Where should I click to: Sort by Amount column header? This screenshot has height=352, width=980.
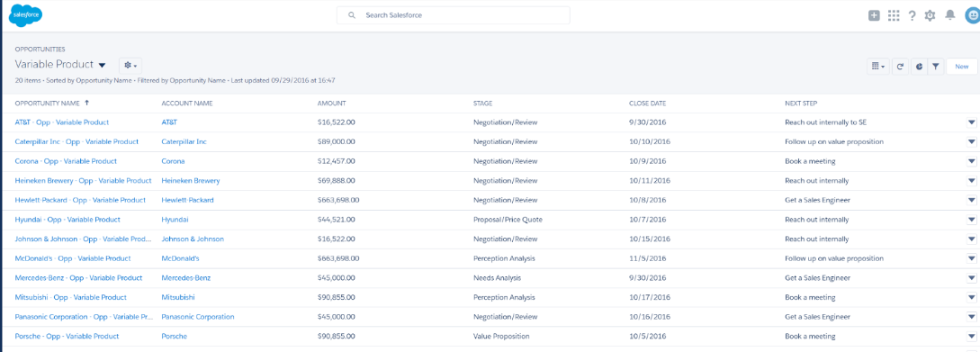(x=331, y=104)
